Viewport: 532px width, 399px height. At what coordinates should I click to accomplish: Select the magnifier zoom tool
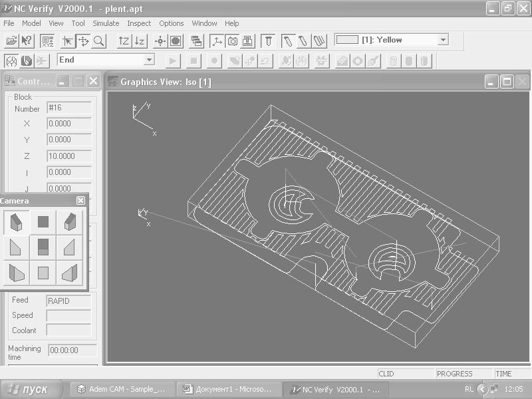pyautogui.click(x=98, y=41)
